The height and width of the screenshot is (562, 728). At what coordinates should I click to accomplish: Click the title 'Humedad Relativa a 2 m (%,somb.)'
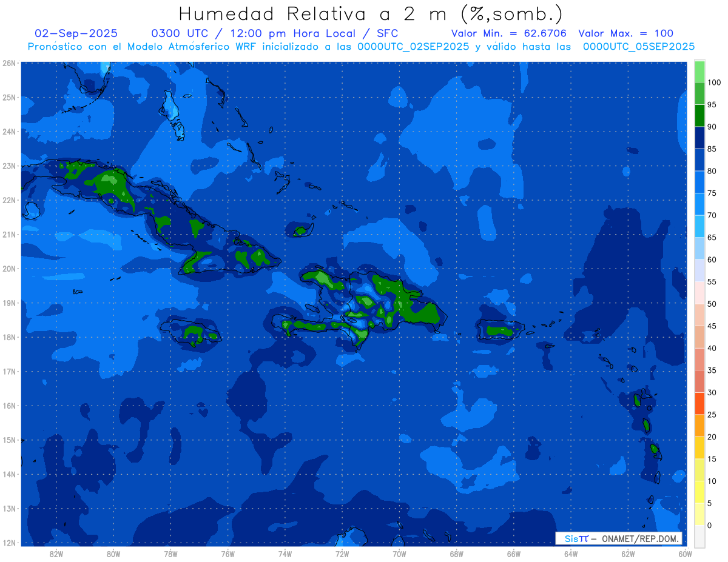click(370, 15)
